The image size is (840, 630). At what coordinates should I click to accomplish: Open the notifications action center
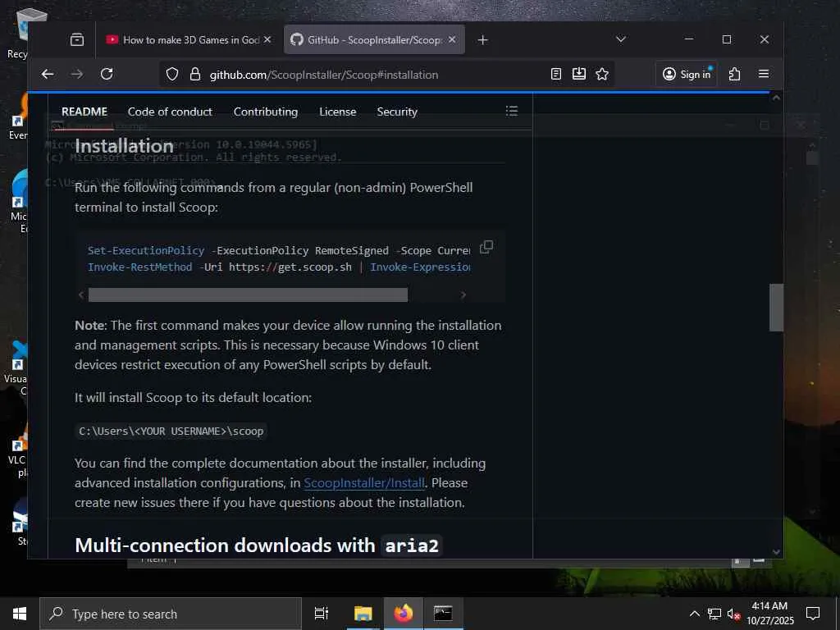point(813,614)
